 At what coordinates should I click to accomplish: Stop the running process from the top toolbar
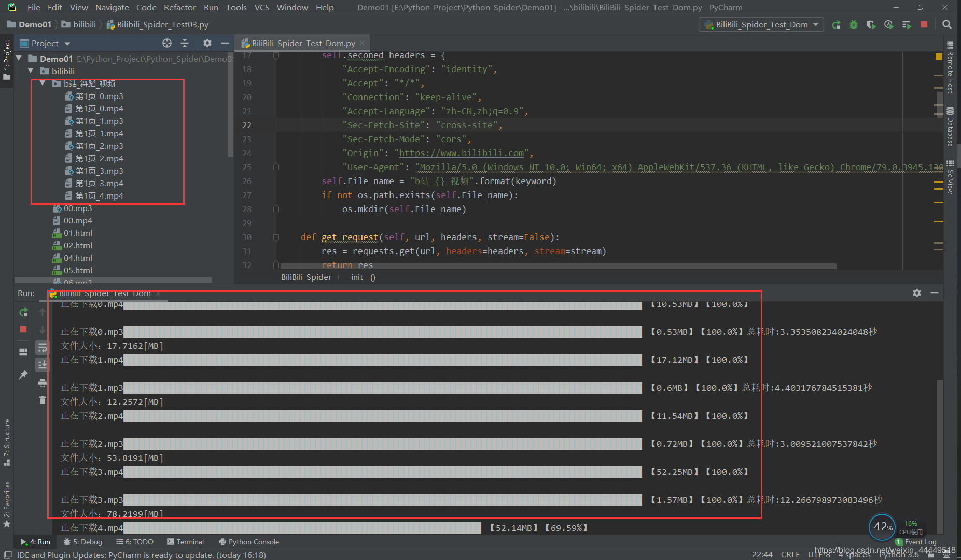[x=924, y=24]
